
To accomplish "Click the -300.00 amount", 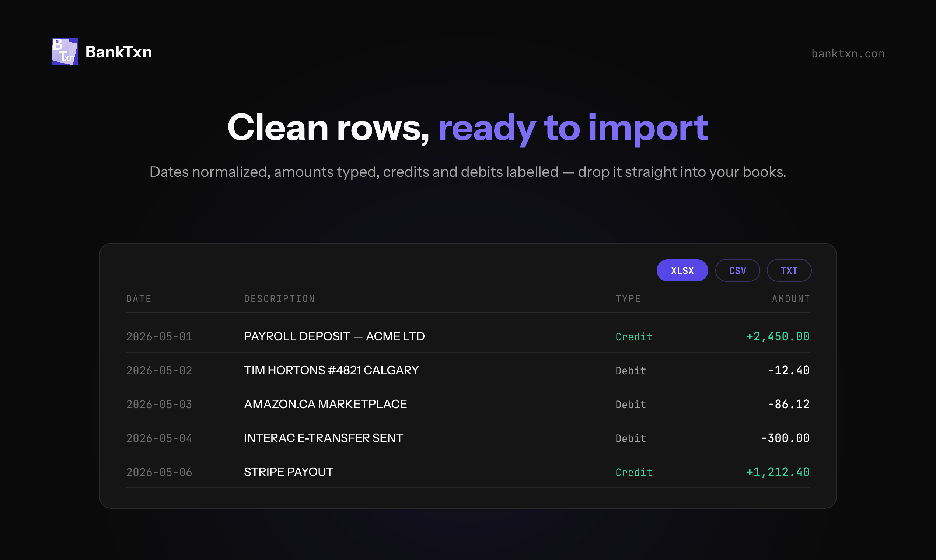I will pyautogui.click(x=785, y=438).
